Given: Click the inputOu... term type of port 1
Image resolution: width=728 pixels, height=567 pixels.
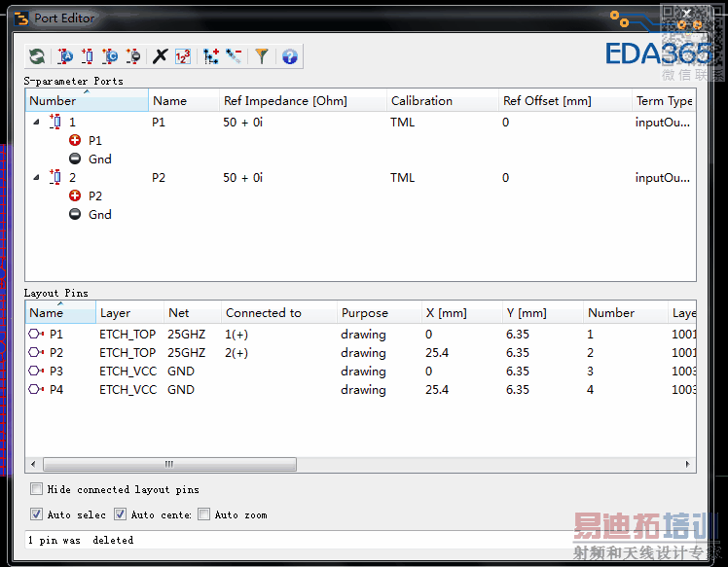Looking at the screenshot, I should tap(663, 122).
